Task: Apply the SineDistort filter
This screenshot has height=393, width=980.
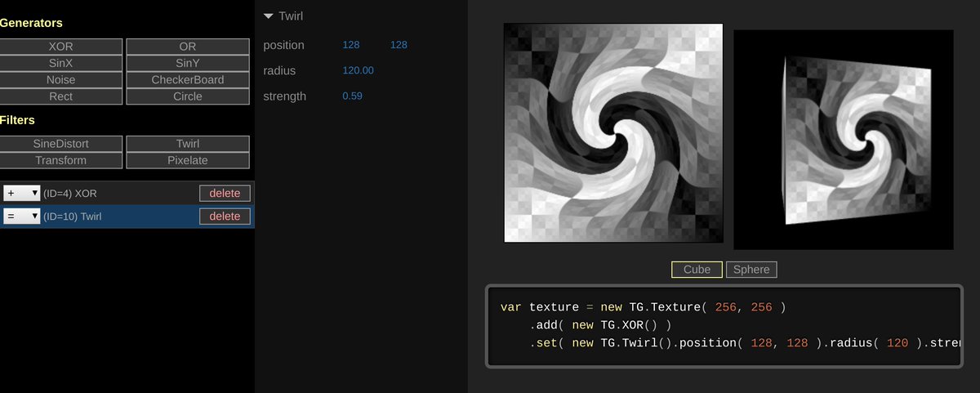Action: [x=61, y=144]
